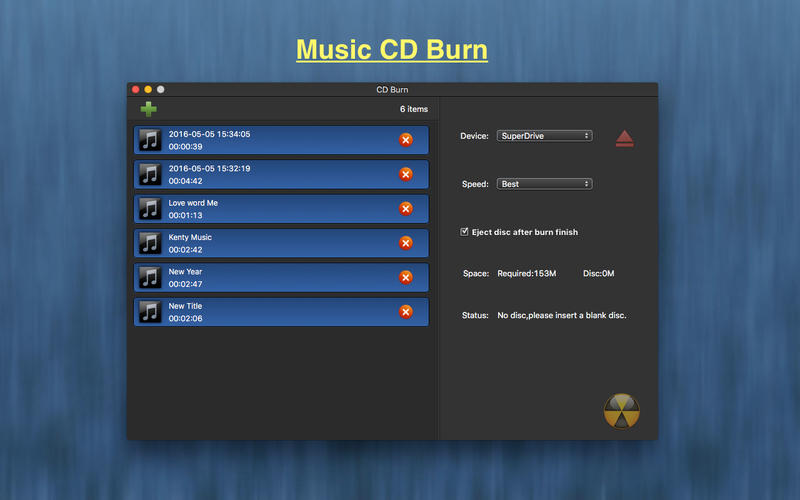
Task: Click the Disc:0M space value
Action: [598, 273]
